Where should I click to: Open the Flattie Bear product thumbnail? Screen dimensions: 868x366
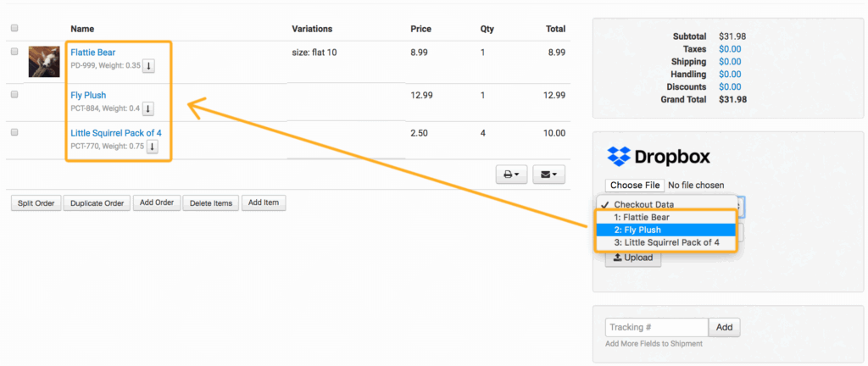(x=44, y=62)
